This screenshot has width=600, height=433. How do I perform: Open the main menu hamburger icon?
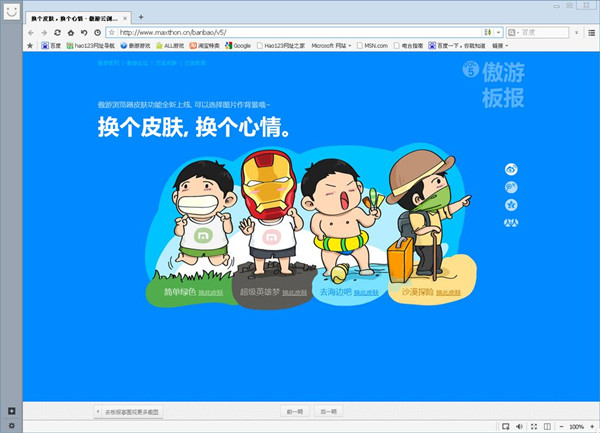592,33
